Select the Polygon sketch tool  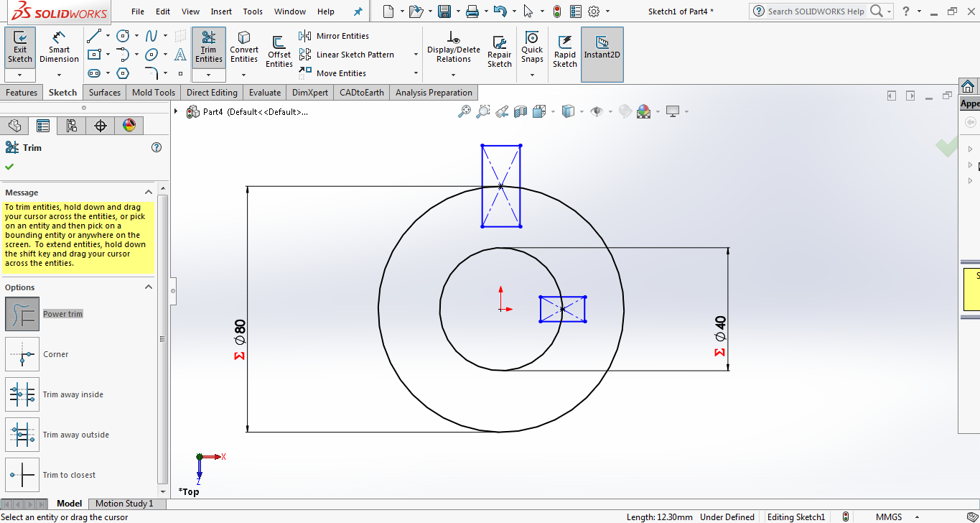(x=123, y=73)
